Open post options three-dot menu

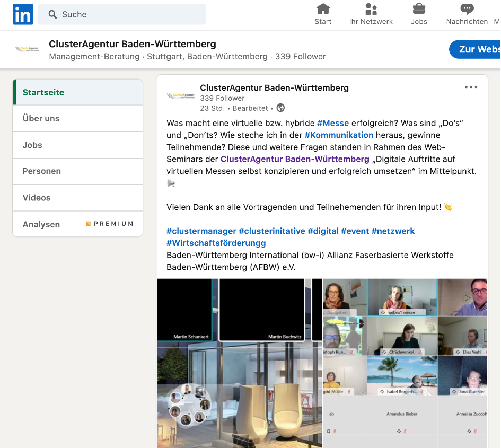[471, 87]
